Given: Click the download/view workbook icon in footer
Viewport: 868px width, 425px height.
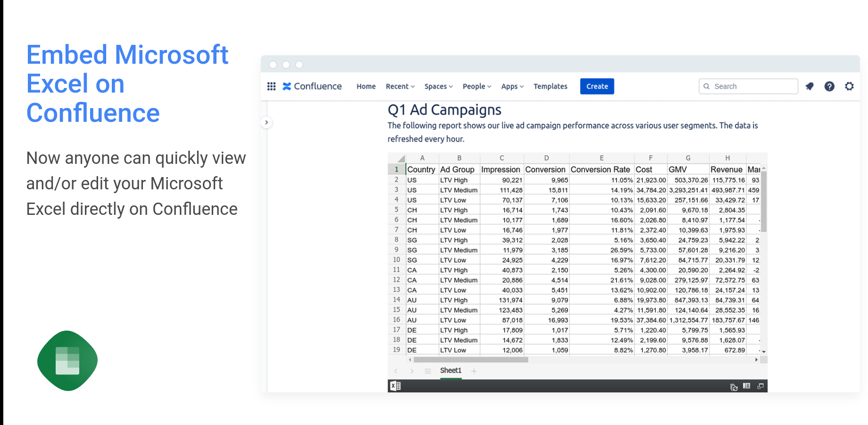Looking at the screenshot, I should [746, 386].
